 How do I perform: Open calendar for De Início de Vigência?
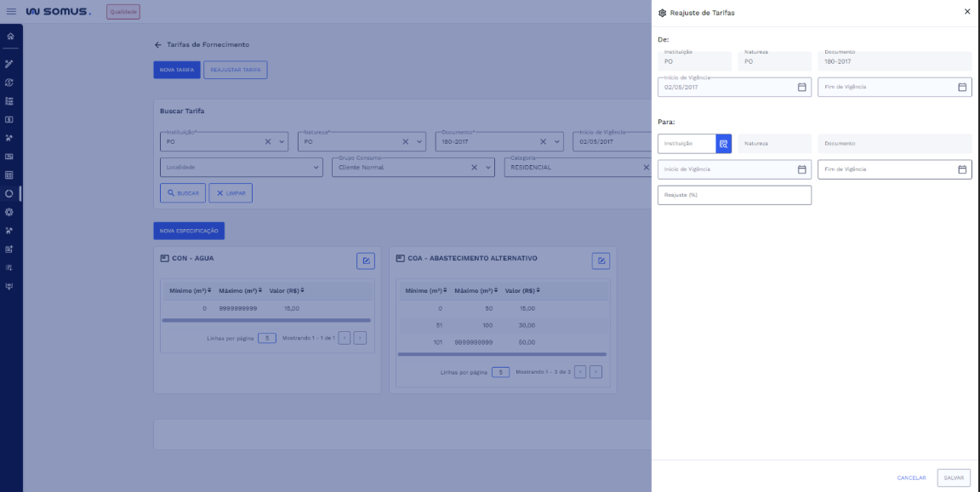click(x=801, y=87)
